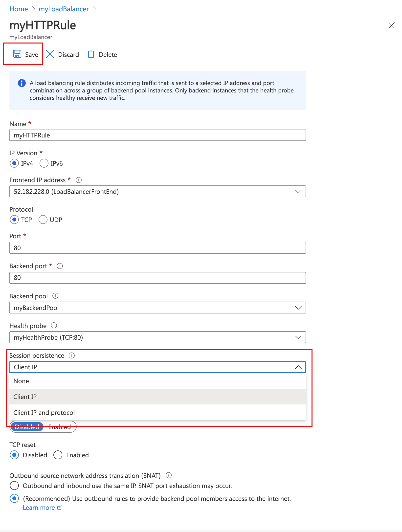
Task: Click info icon beside Session persistence
Action: point(72,355)
